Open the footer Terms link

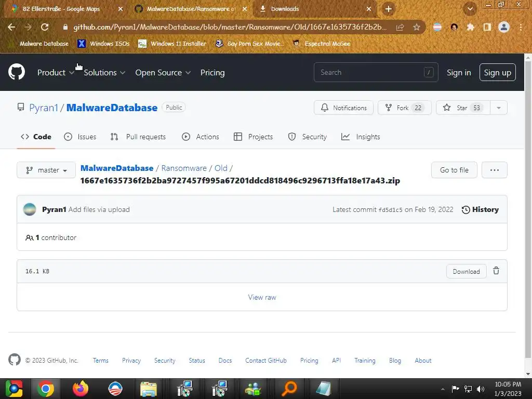(x=100, y=361)
